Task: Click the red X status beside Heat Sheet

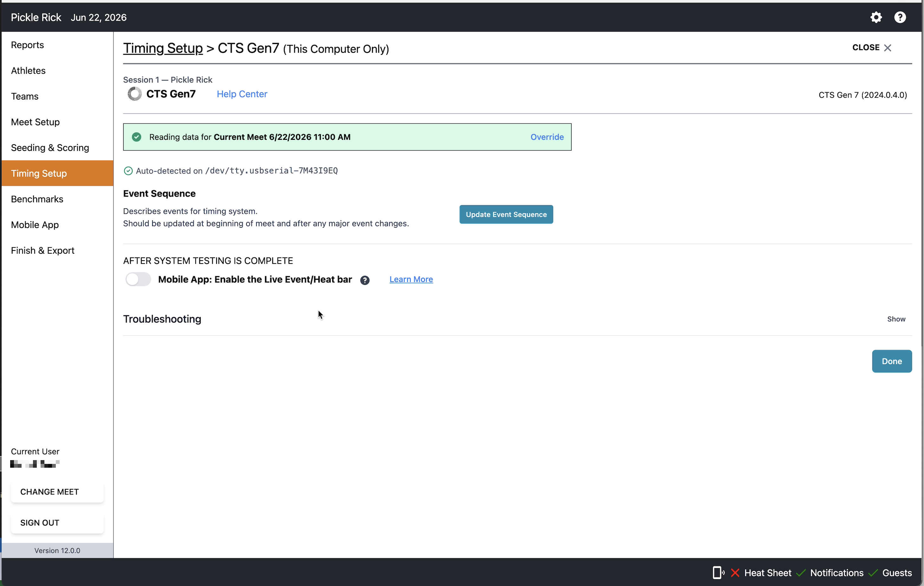Action: 735,573
